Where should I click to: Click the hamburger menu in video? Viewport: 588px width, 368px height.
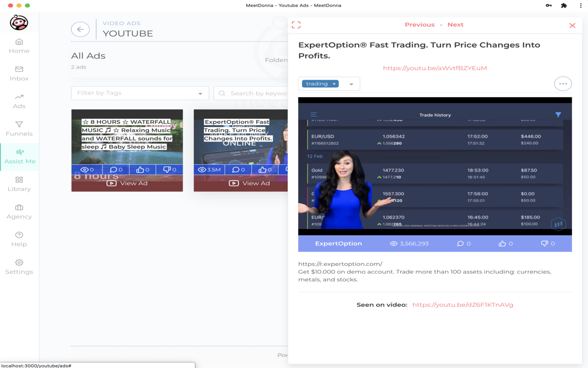pos(314,115)
